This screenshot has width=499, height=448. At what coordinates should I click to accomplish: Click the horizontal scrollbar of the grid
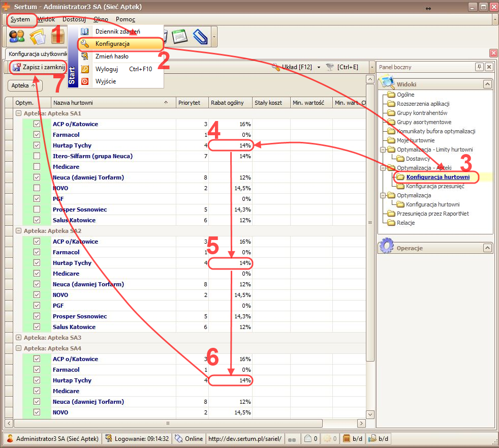pyautogui.click(x=168, y=423)
